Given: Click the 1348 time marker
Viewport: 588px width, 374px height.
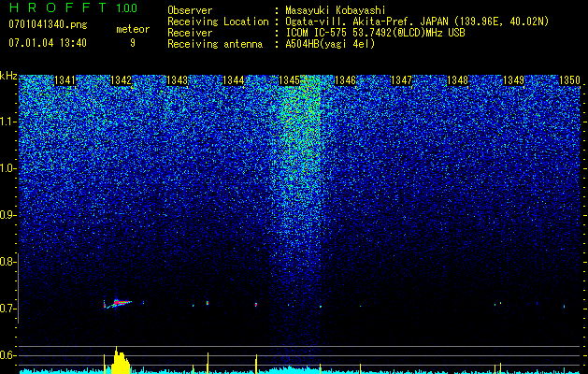Looking at the screenshot, I should (x=457, y=80).
